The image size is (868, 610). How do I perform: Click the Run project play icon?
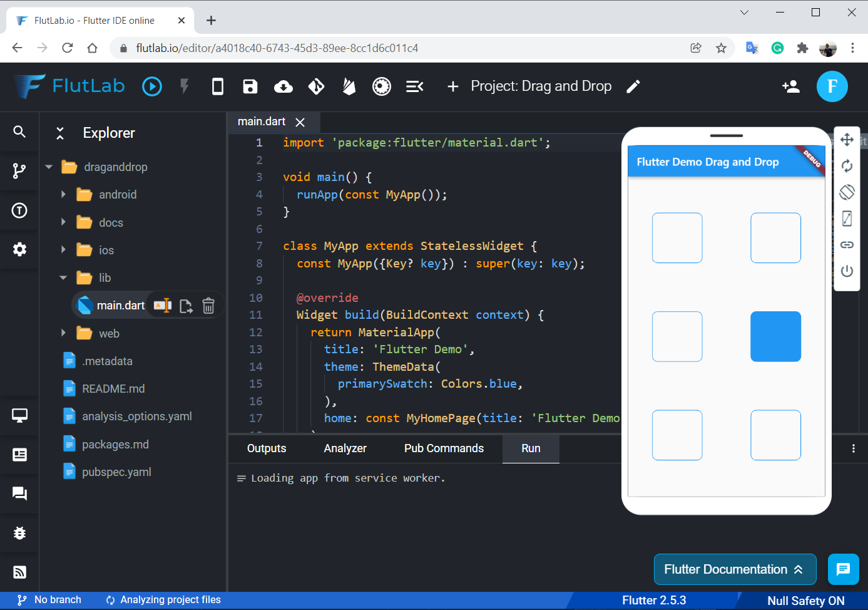click(x=152, y=86)
